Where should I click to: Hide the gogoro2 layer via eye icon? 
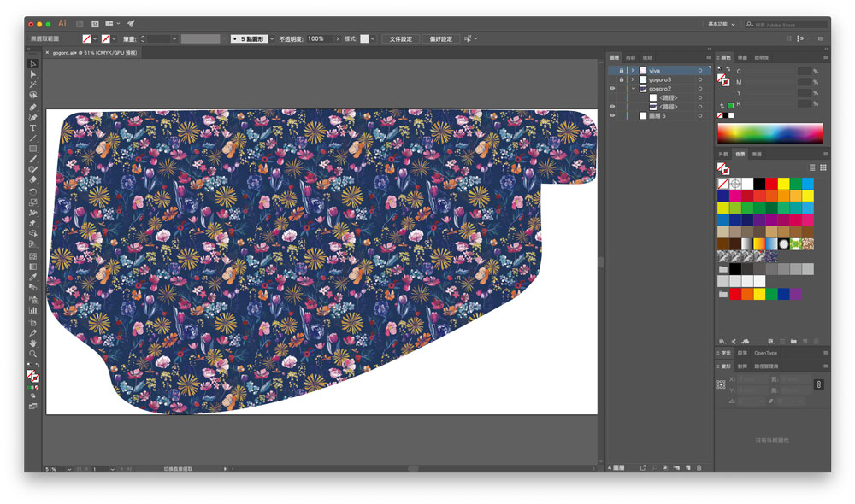pos(612,89)
